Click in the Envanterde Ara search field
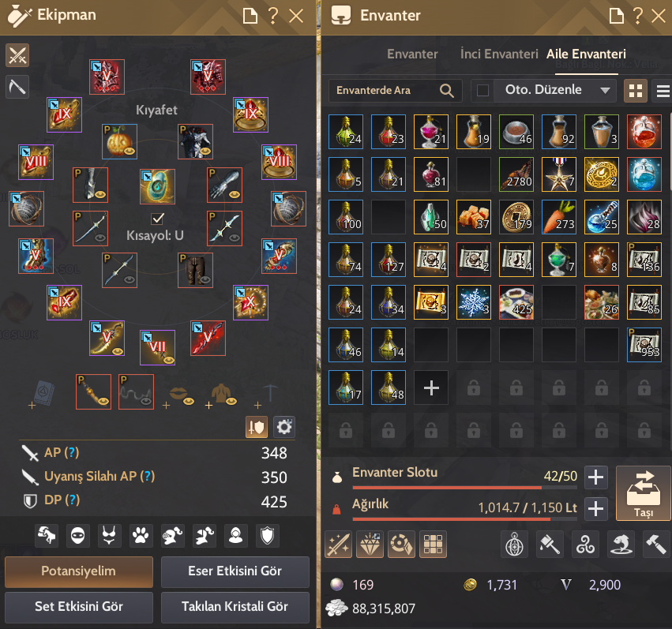672x629 pixels. pos(395,90)
